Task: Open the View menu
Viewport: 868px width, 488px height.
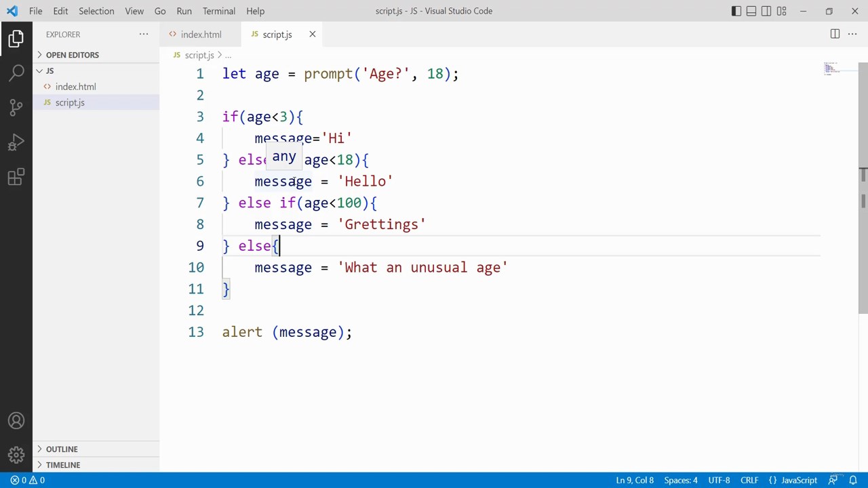Action: (x=134, y=11)
